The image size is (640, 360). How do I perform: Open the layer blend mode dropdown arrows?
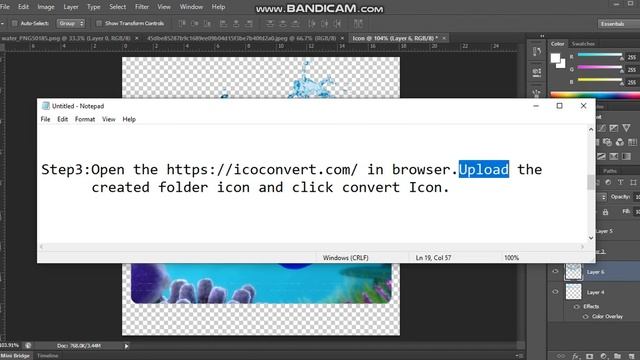604,197
